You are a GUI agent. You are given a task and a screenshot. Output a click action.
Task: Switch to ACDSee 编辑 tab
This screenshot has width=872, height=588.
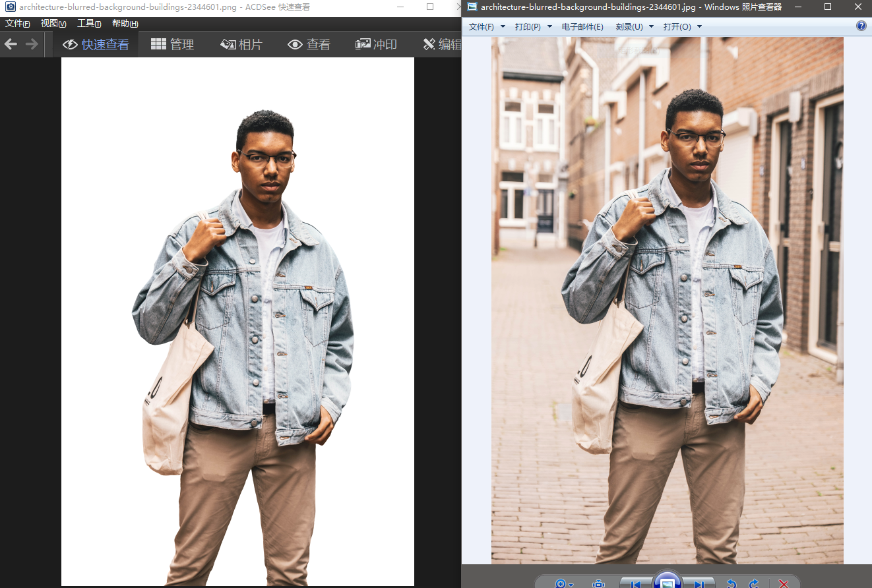[x=441, y=44]
